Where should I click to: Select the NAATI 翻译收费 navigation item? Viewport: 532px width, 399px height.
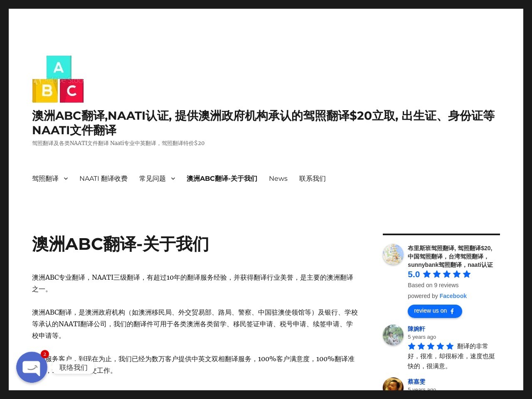(103, 178)
